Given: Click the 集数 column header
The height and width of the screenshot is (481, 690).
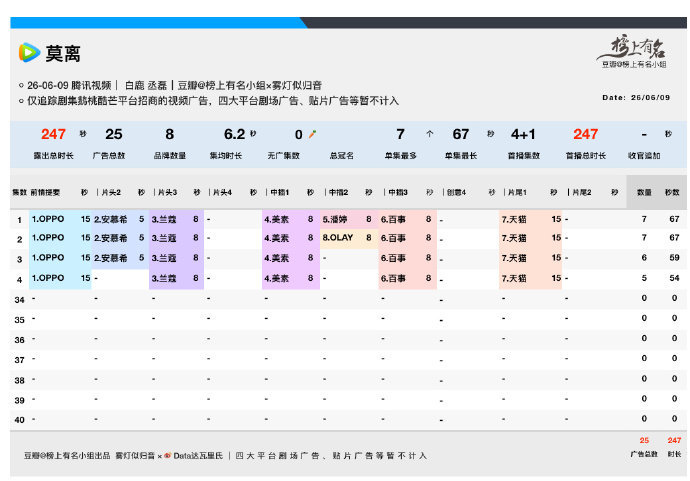Looking at the screenshot, I should [19, 192].
